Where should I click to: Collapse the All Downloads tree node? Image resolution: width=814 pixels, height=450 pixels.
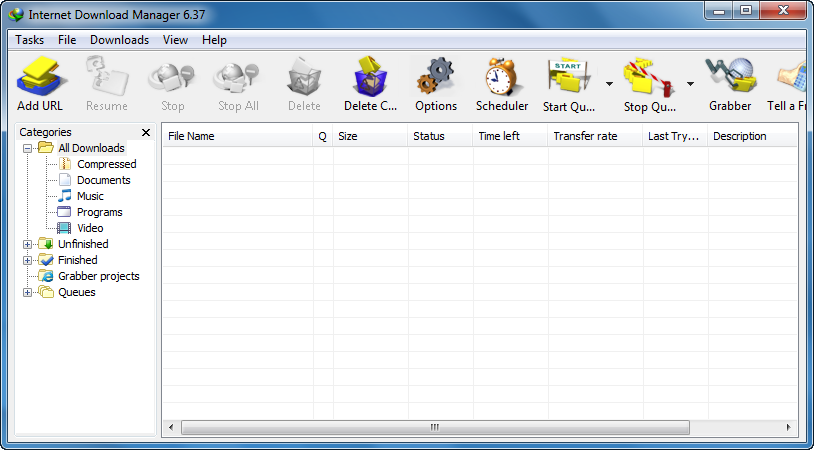[x=28, y=148]
